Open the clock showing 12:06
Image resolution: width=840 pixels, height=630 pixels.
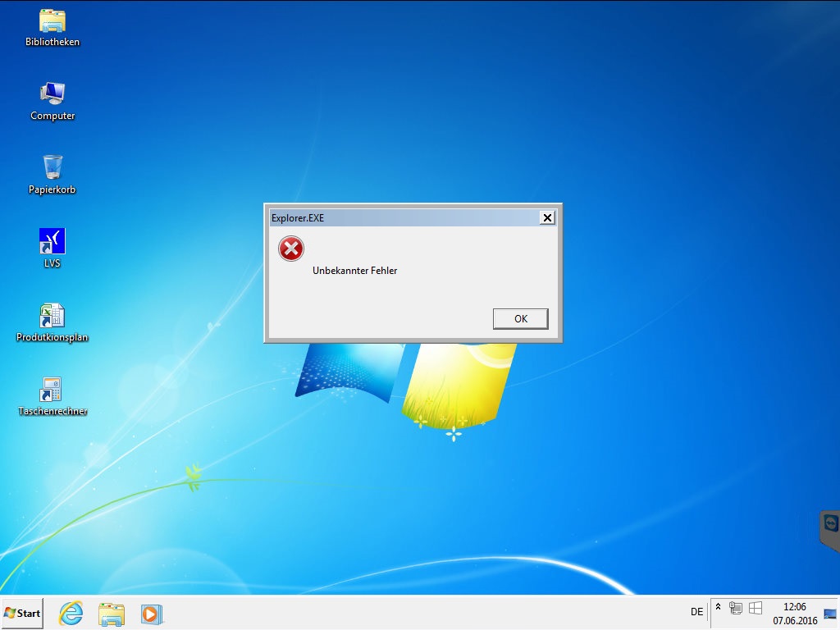(x=795, y=614)
